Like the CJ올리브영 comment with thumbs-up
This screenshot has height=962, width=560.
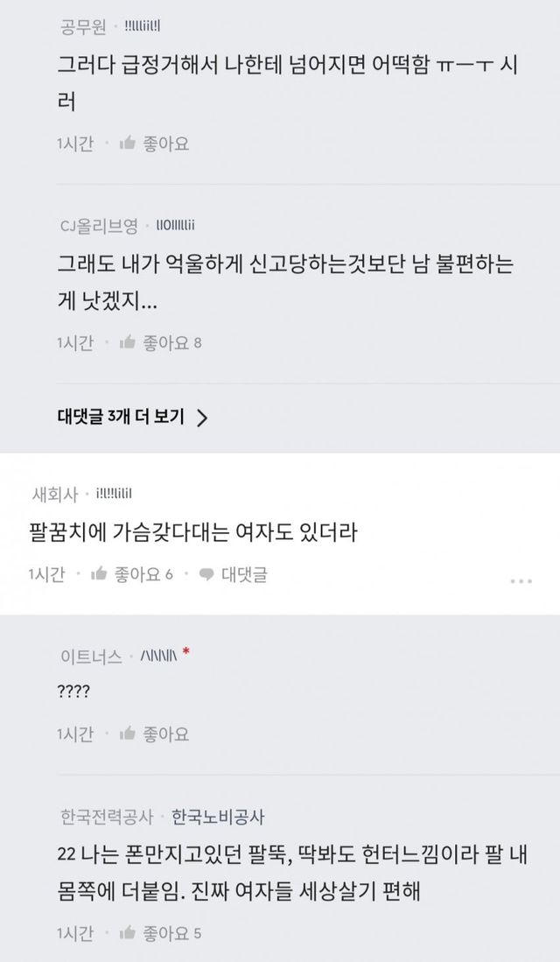click(x=127, y=342)
